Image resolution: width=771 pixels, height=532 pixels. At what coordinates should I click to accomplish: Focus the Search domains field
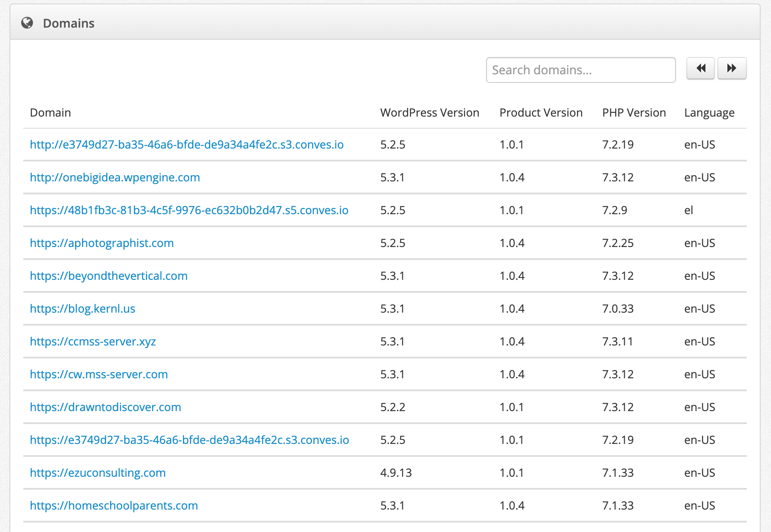(x=580, y=70)
